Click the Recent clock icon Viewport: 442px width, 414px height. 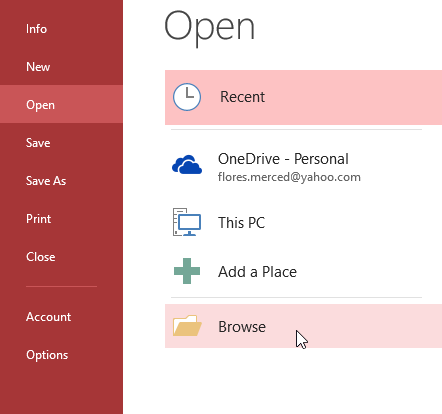(187, 97)
